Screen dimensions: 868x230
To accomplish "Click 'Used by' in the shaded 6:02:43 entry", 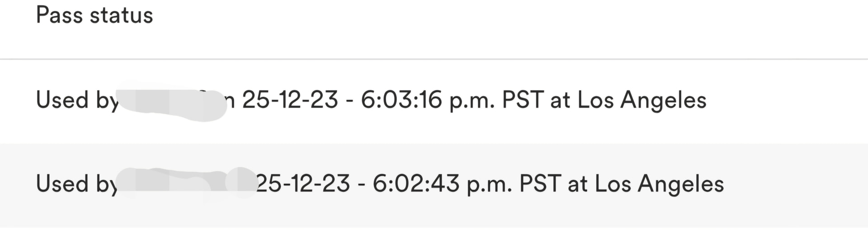I will point(76,184).
